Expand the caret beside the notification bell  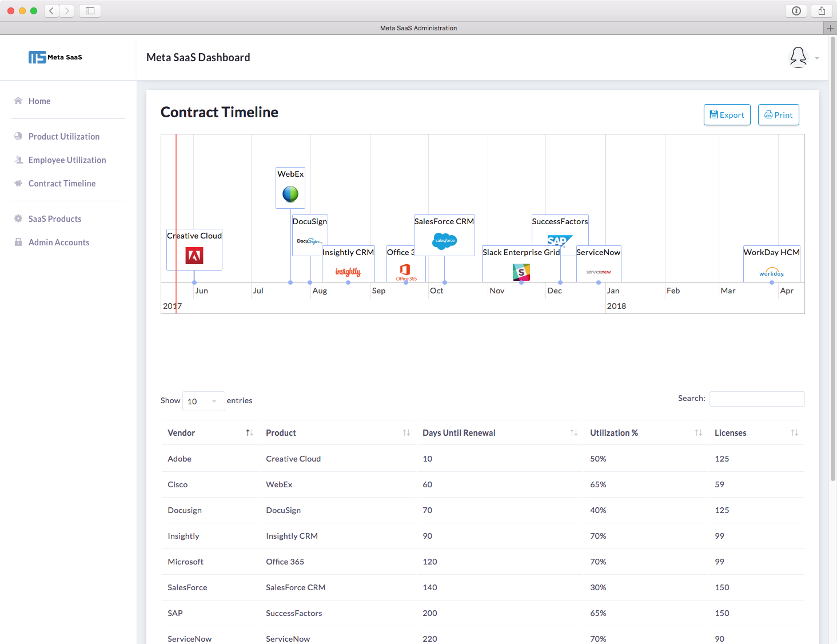[816, 58]
